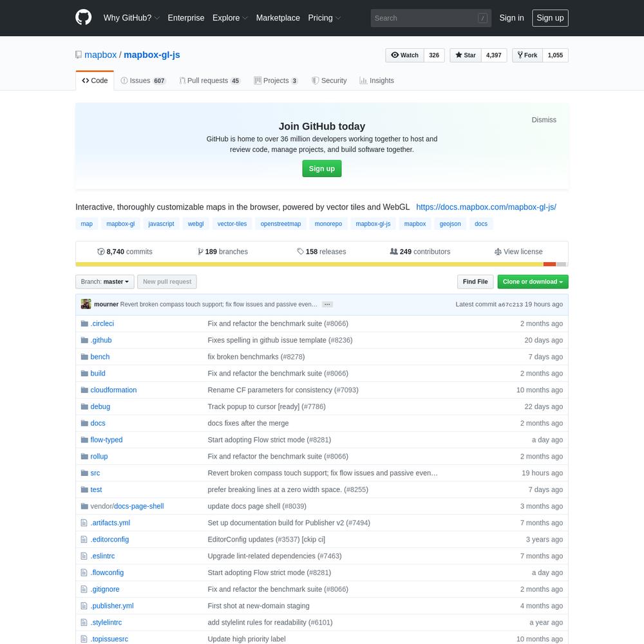The width and height of the screenshot is (644, 644).
Task: Open the latest commit hash a67c213
Action: pyautogui.click(x=510, y=305)
